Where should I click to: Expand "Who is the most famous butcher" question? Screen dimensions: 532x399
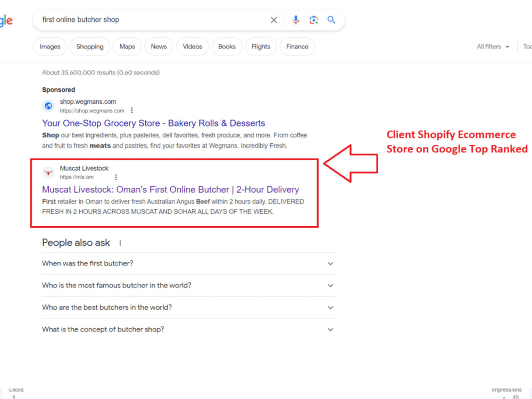coord(189,286)
